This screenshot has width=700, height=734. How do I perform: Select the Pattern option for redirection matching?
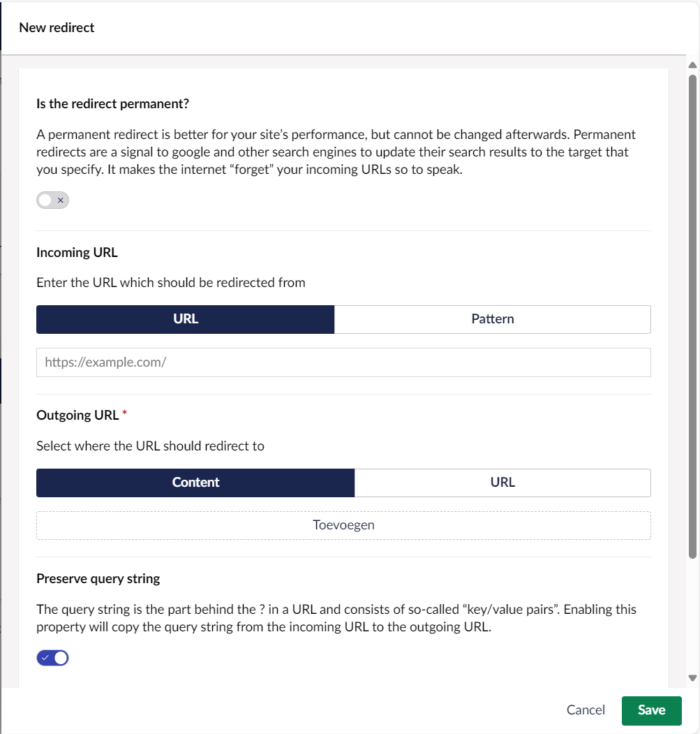pos(492,319)
